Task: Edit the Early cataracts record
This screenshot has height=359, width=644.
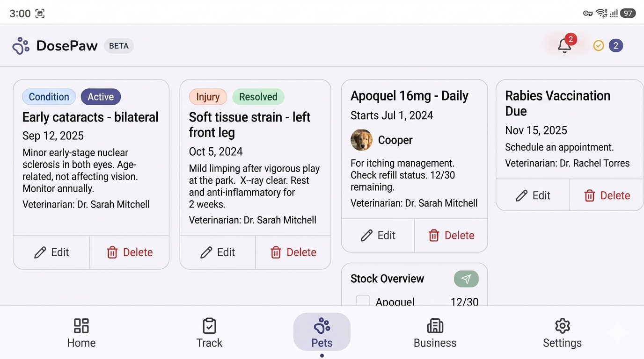Action: pos(51,252)
